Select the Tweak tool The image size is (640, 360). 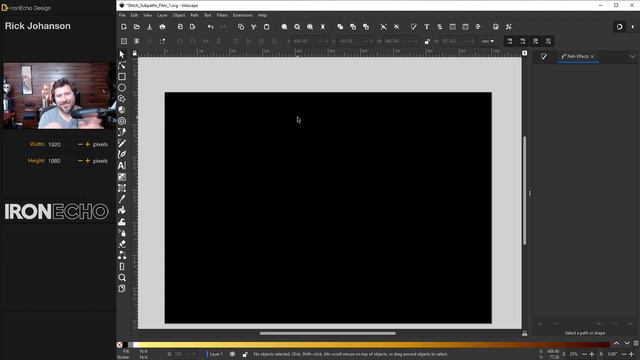pos(122,222)
